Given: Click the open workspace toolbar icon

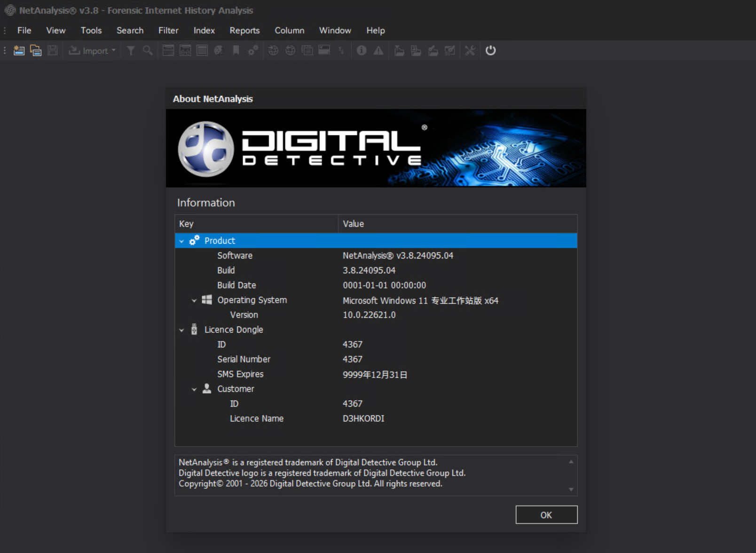Looking at the screenshot, I should [x=36, y=50].
